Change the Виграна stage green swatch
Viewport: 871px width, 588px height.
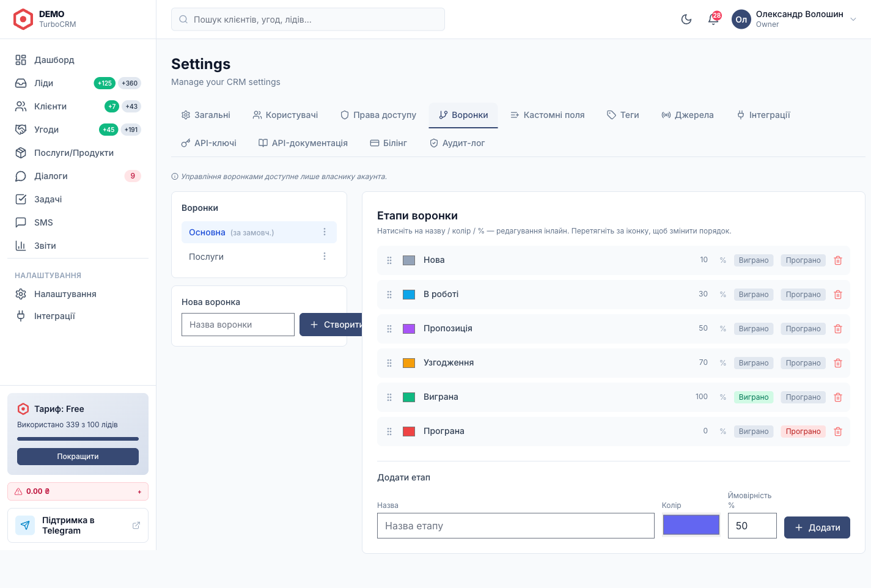(x=409, y=397)
